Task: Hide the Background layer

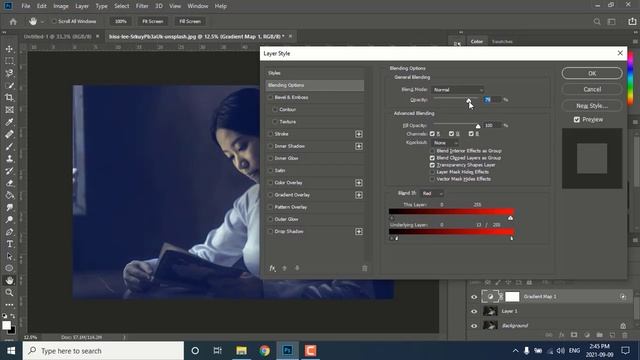Action: click(474, 326)
